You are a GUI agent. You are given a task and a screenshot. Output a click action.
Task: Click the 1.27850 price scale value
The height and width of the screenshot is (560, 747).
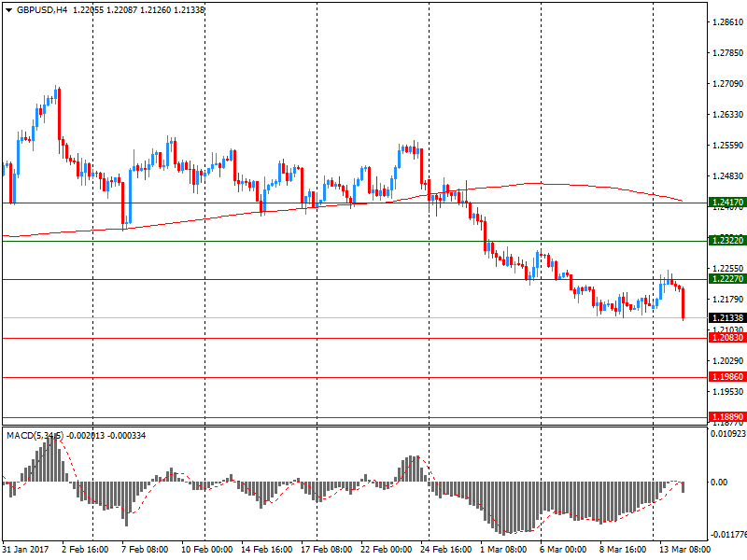coord(727,53)
